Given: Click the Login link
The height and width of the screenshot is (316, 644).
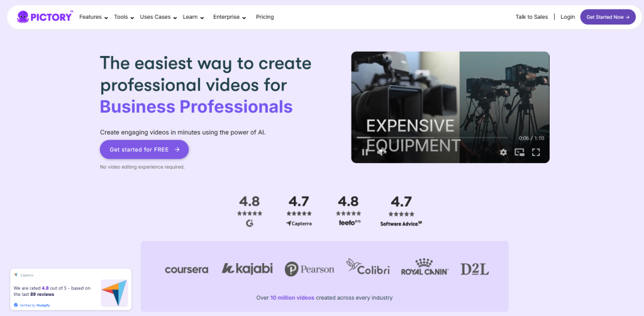Looking at the screenshot, I should pos(568,17).
